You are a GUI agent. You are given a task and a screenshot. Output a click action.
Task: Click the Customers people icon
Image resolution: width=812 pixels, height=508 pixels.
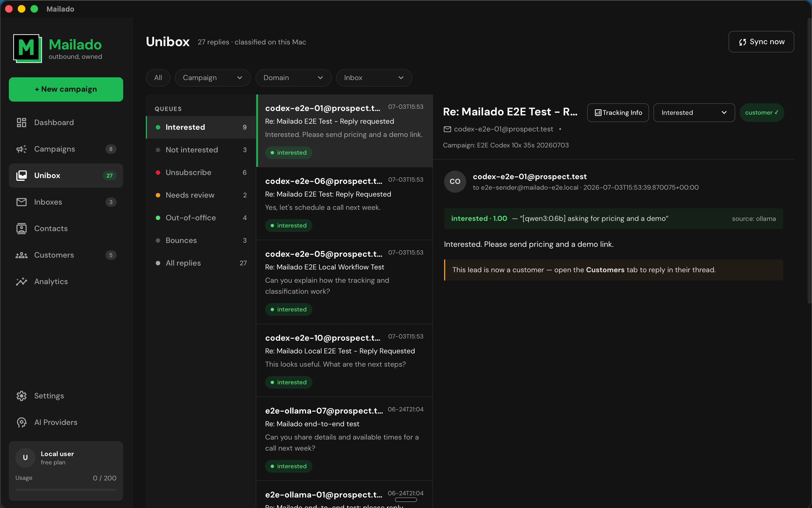coord(22,255)
